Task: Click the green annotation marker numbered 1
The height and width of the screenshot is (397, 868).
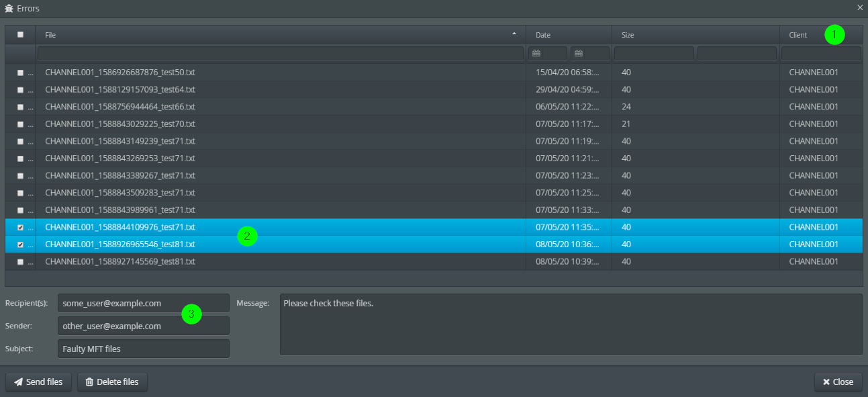Action: [x=834, y=35]
